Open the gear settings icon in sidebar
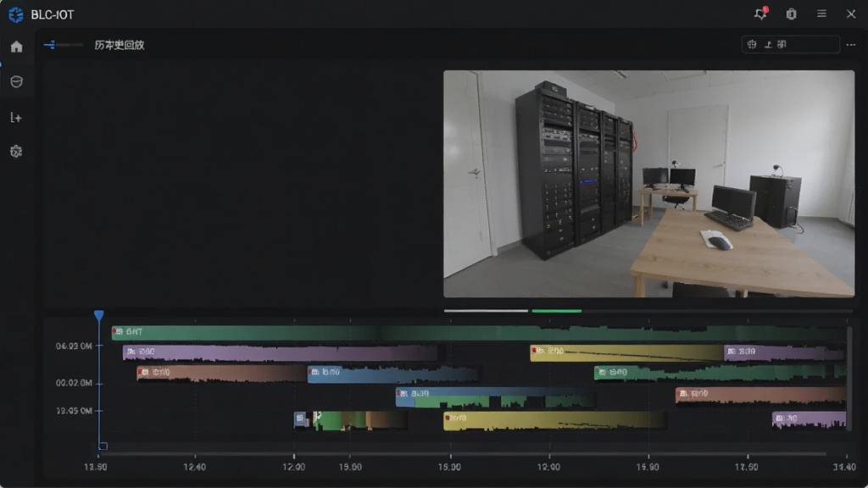 coord(16,151)
